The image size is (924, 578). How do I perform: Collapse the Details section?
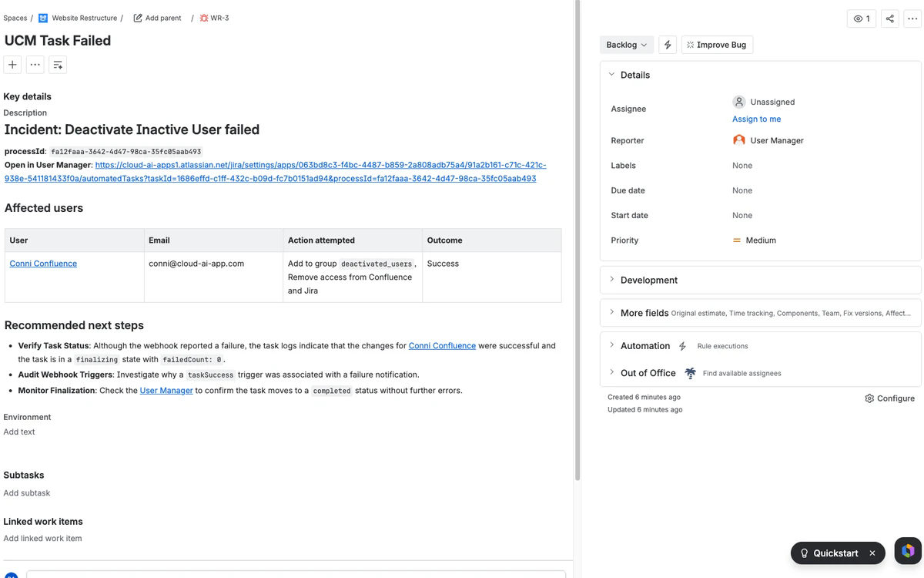click(612, 75)
